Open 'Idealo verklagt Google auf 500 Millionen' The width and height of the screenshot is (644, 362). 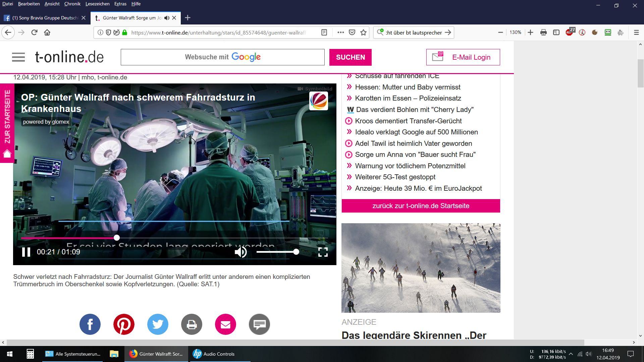[x=416, y=132]
